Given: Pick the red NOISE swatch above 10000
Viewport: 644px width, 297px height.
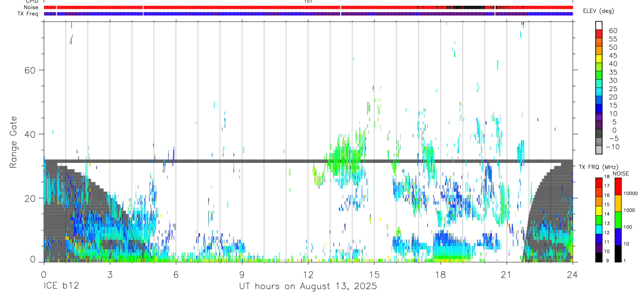Looking at the screenshot, I should pyautogui.click(x=618, y=186).
